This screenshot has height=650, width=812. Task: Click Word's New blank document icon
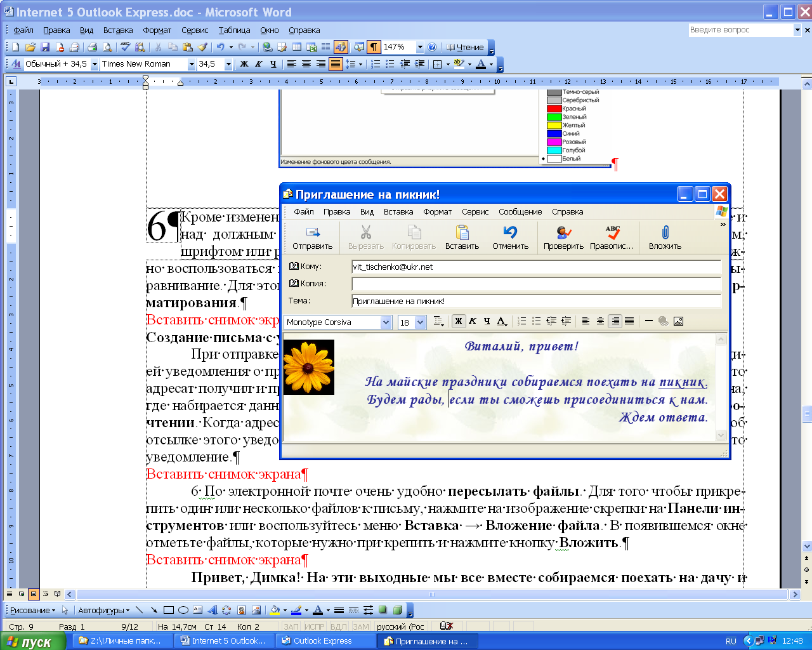[16, 47]
